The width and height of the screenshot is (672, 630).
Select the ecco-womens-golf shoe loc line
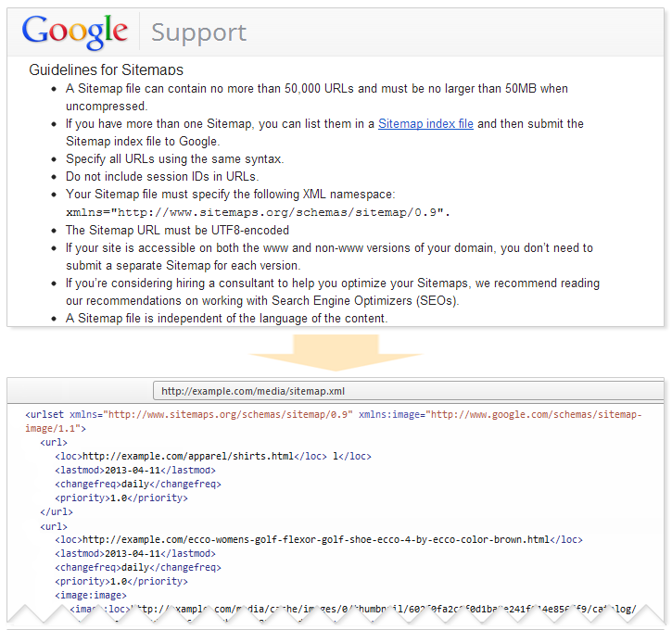click(x=318, y=539)
